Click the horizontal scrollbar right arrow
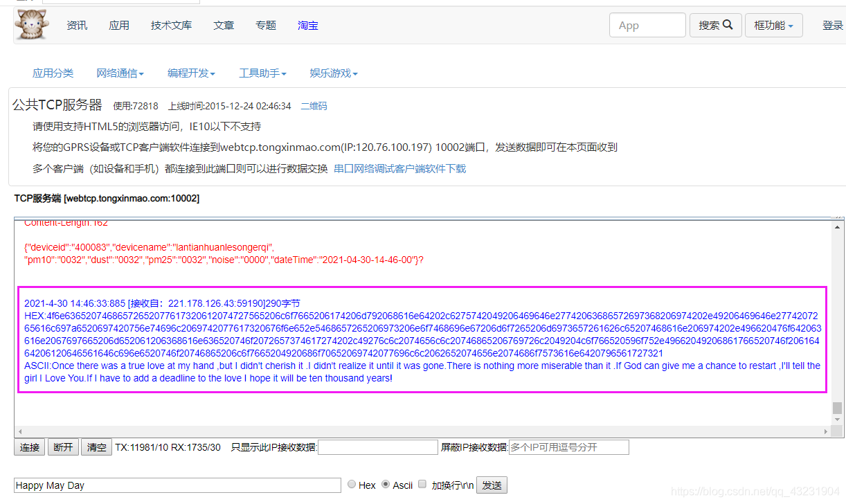 point(826,431)
